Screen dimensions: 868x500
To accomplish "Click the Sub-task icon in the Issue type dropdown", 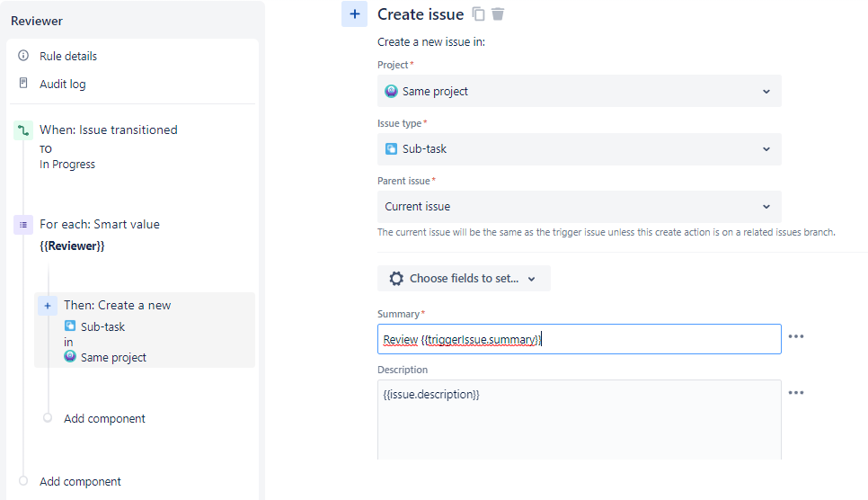I will [x=392, y=148].
